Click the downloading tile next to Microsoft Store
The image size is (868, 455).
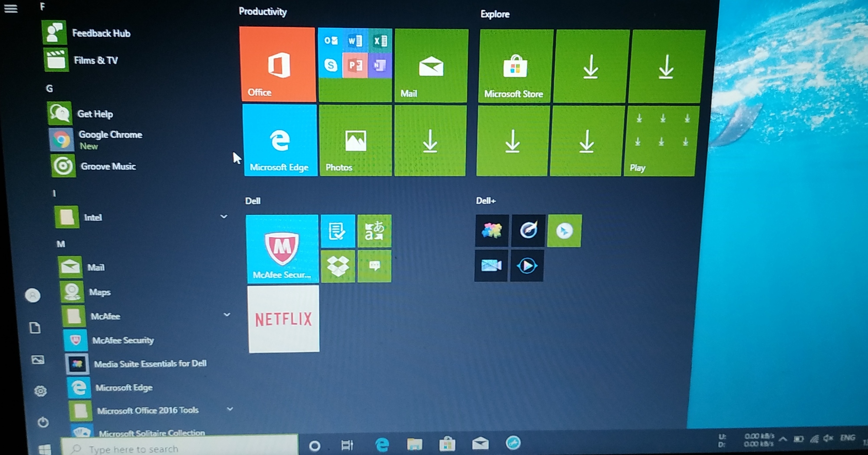coord(591,66)
